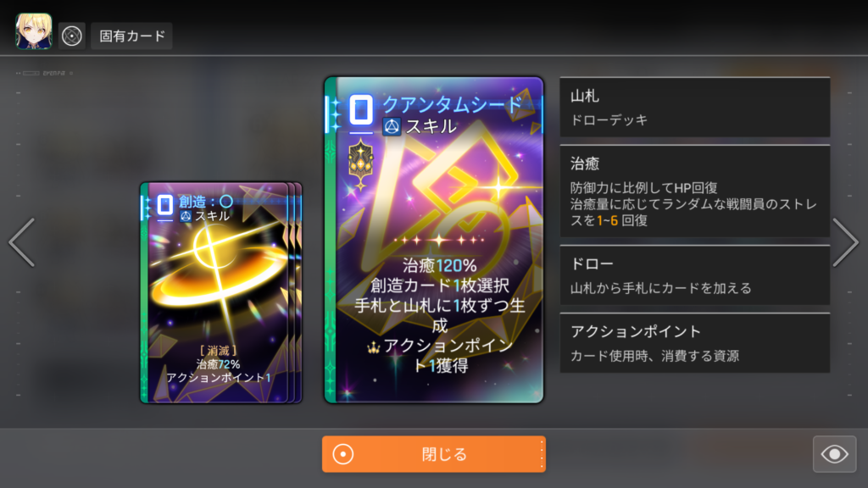Click the skill-type icon next to スキル on large card
This screenshot has width=868, height=488.
[392, 127]
